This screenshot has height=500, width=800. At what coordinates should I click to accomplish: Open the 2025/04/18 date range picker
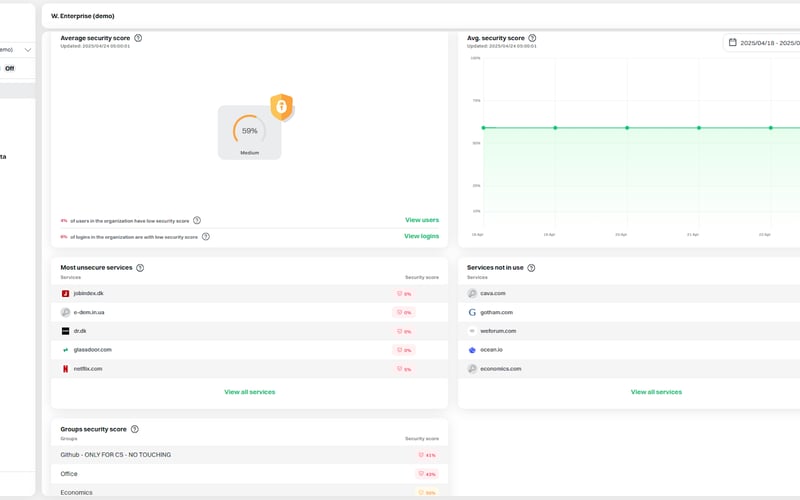click(x=764, y=43)
